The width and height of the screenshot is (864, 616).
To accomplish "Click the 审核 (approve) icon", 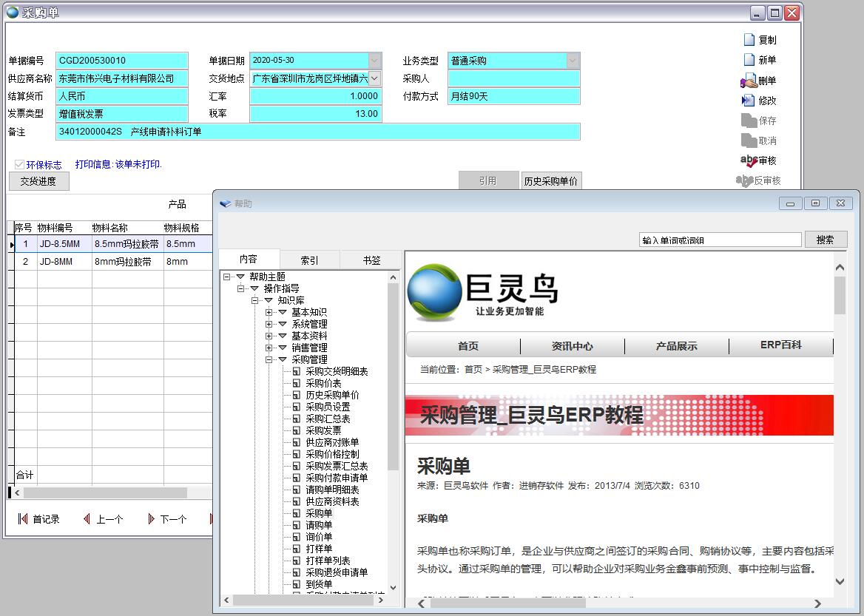I will click(x=748, y=160).
